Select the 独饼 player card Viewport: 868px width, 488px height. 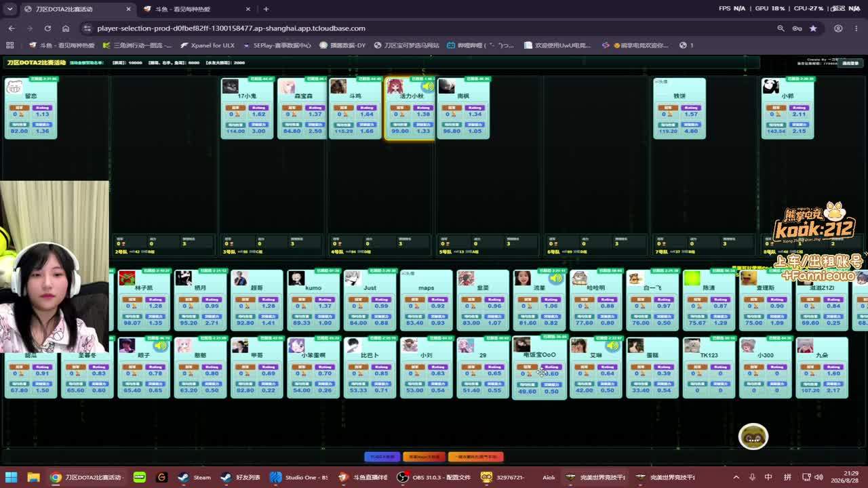679,108
